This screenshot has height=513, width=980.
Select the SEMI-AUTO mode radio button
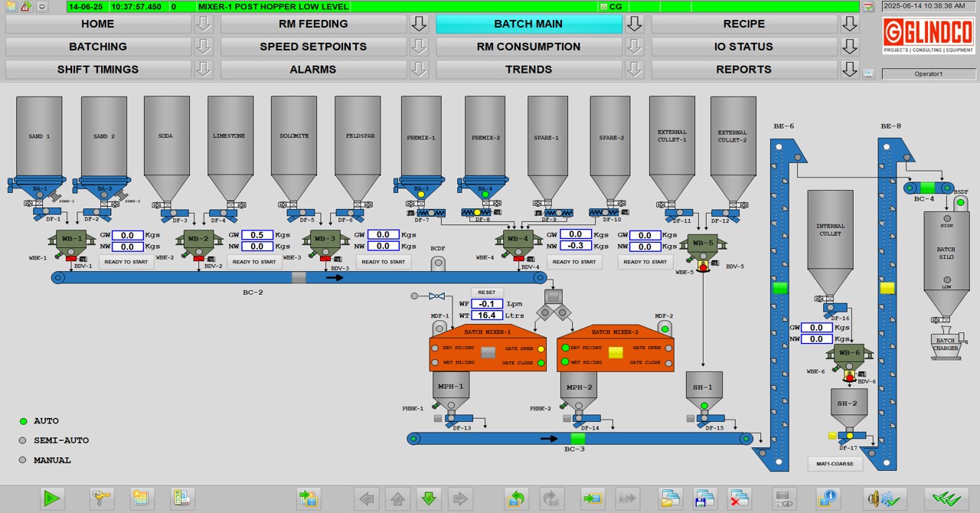coord(23,440)
